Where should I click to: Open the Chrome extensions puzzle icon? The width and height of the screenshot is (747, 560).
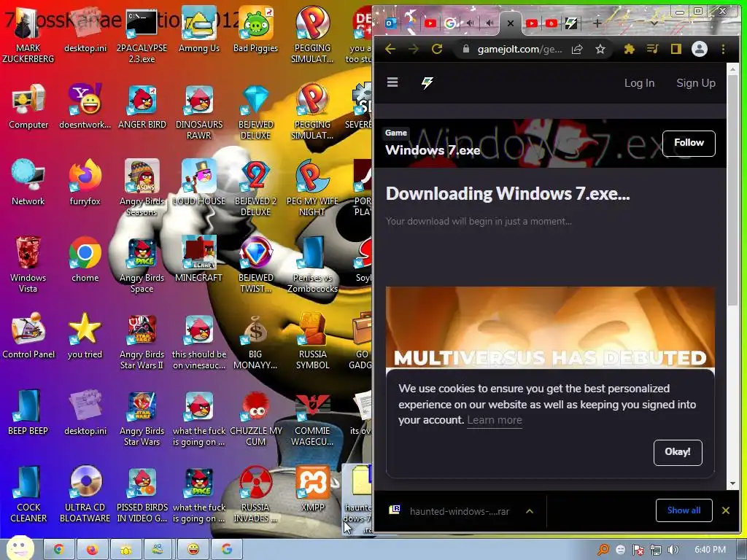pos(630,49)
